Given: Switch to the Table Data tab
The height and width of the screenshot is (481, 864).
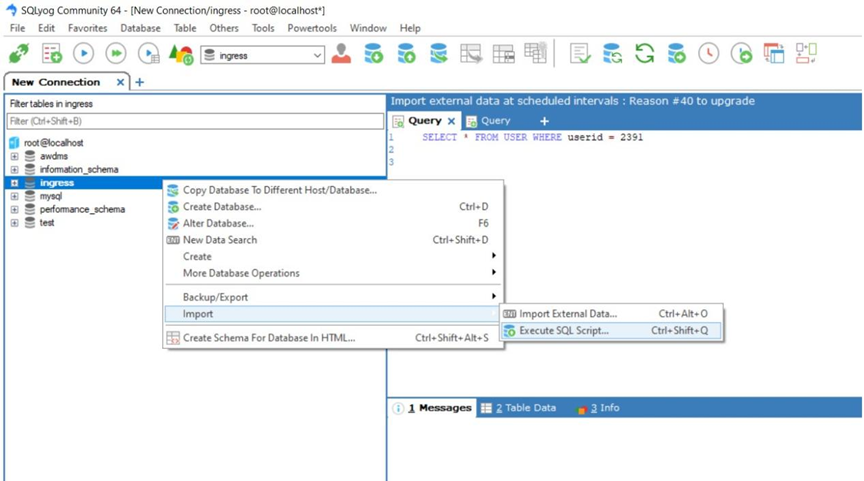Looking at the screenshot, I should (519, 408).
